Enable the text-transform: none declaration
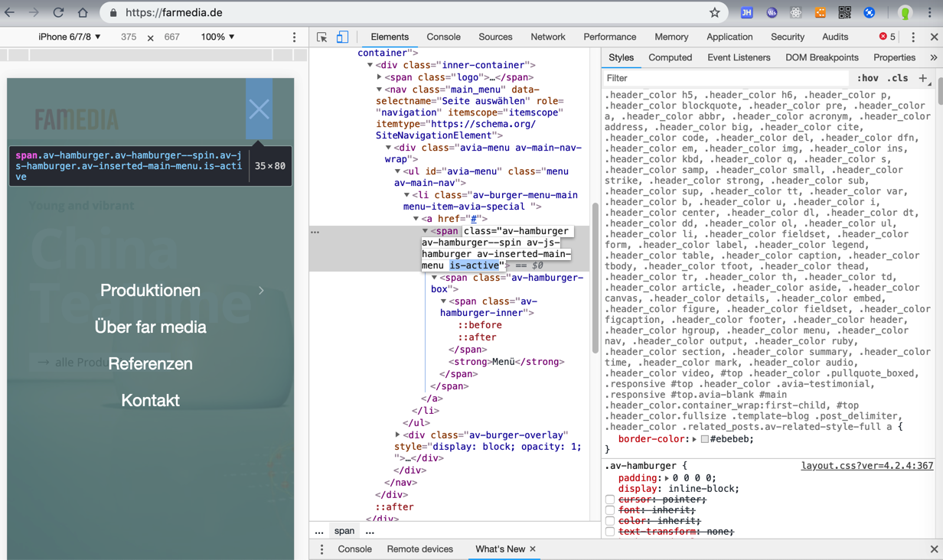This screenshot has width=943, height=560. [610, 532]
